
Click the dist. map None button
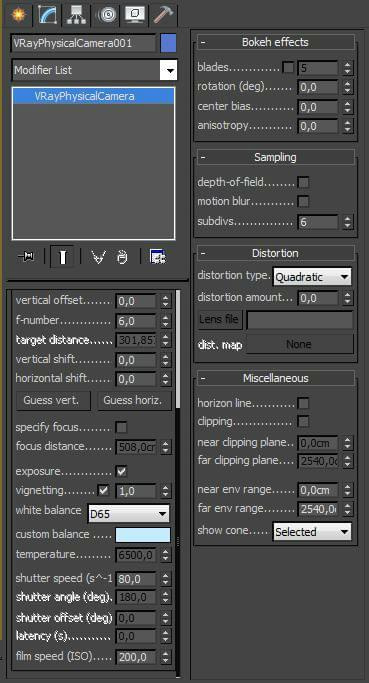click(x=300, y=344)
